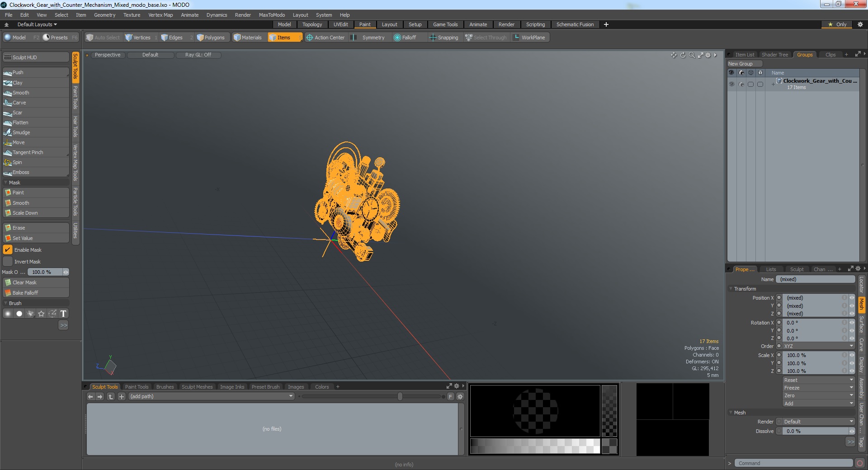Image resolution: width=868 pixels, height=470 pixels.
Task: Toggle the Only star option
Action: 837,24
